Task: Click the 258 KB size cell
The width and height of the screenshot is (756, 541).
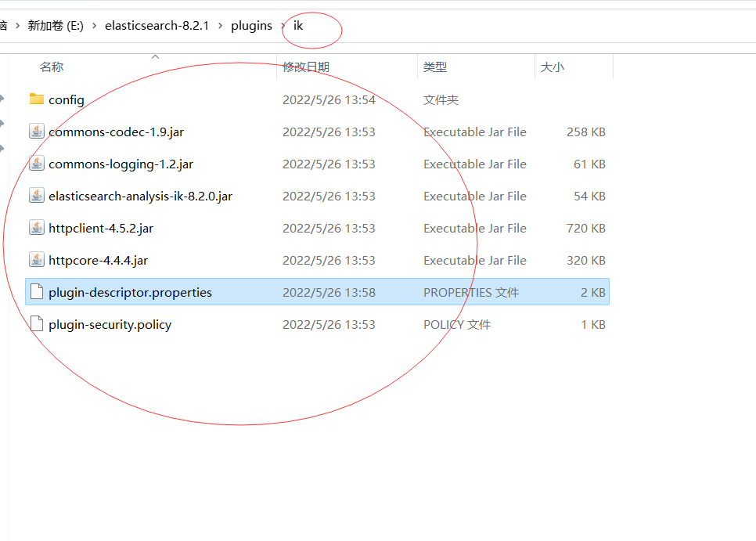Action: (x=586, y=132)
